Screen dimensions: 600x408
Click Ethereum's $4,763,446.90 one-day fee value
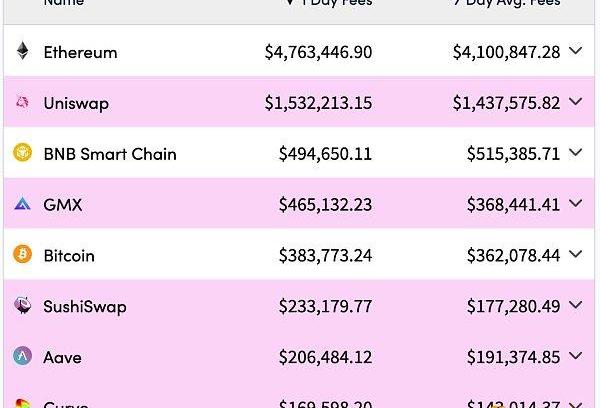(x=318, y=52)
